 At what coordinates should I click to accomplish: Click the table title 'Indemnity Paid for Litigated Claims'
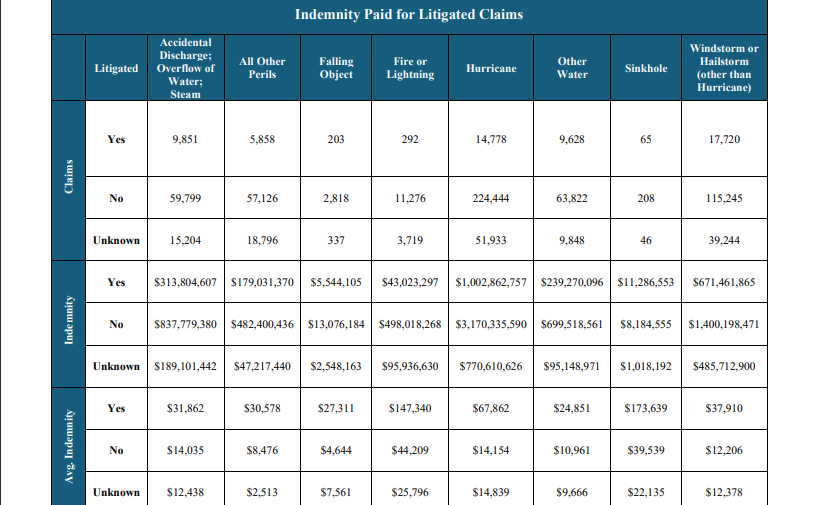409,15
